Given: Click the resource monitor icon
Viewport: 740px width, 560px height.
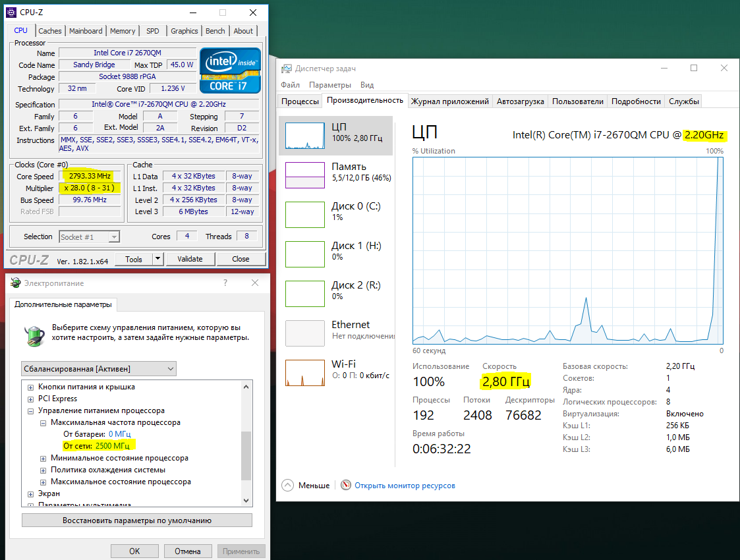Looking at the screenshot, I should (346, 485).
